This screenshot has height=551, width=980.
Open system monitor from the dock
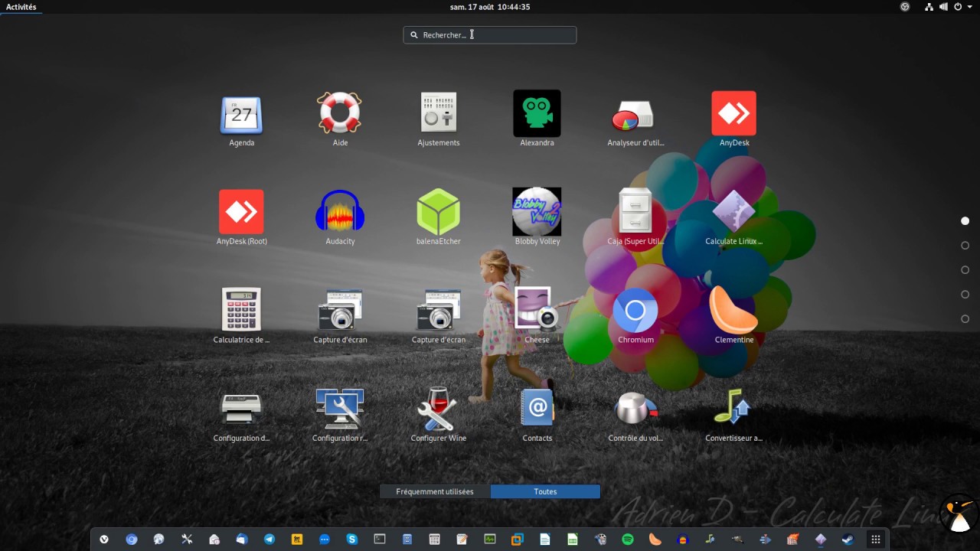(490, 540)
